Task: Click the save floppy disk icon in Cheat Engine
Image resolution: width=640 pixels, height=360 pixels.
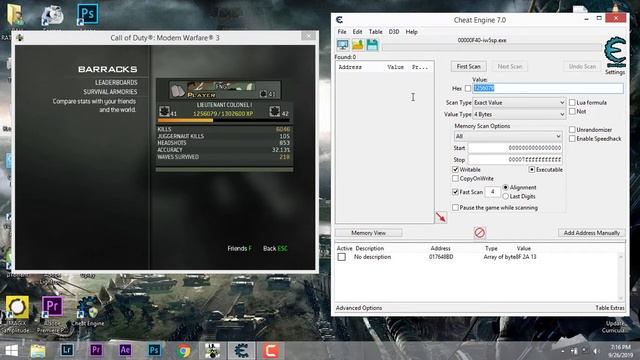Action: coord(372,45)
